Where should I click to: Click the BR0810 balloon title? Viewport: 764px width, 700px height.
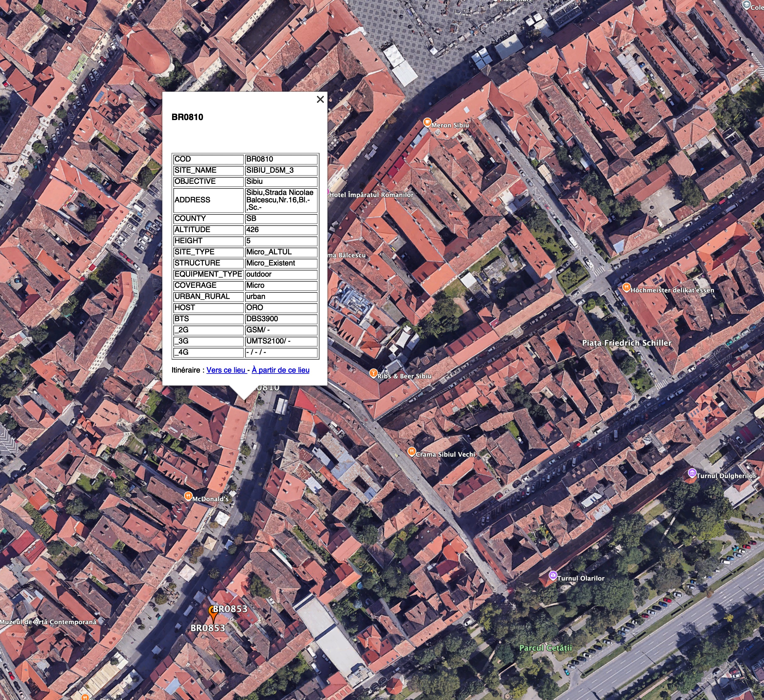click(187, 117)
